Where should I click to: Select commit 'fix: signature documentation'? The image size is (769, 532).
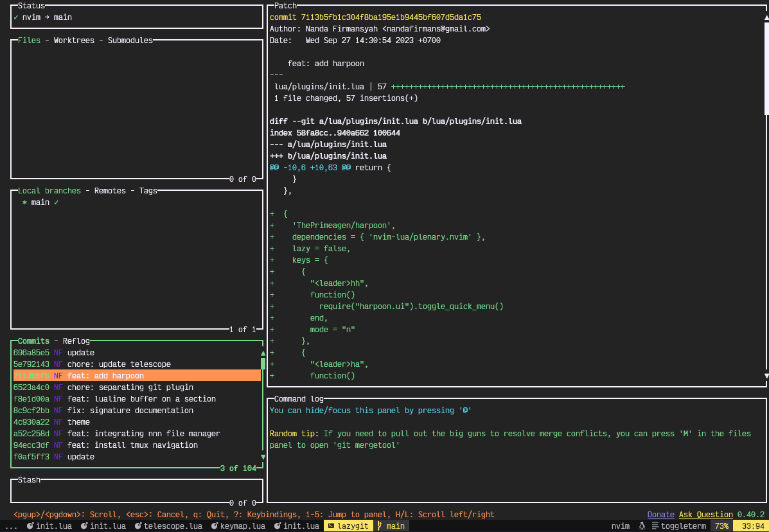coord(137,411)
